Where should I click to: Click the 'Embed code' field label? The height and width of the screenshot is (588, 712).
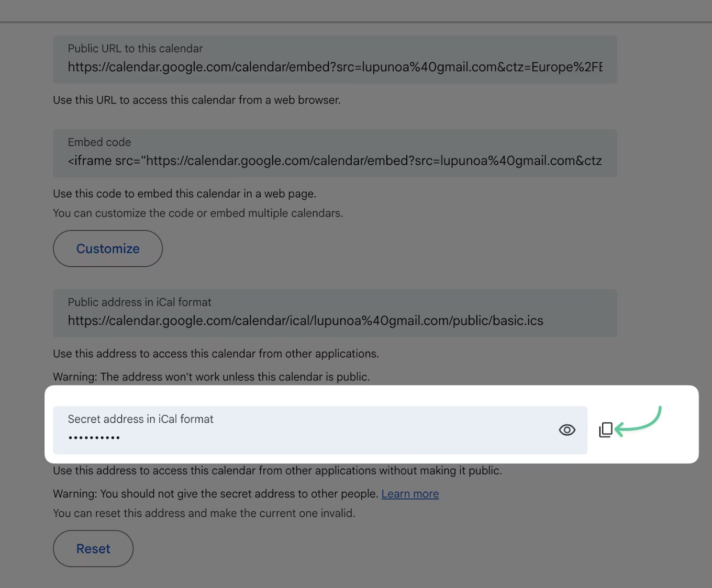(x=99, y=142)
